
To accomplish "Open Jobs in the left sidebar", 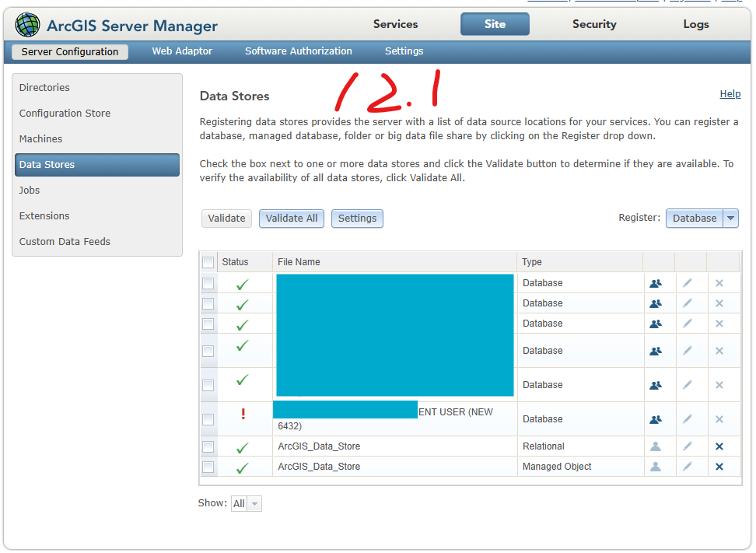I will pyautogui.click(x=30, y=191).
